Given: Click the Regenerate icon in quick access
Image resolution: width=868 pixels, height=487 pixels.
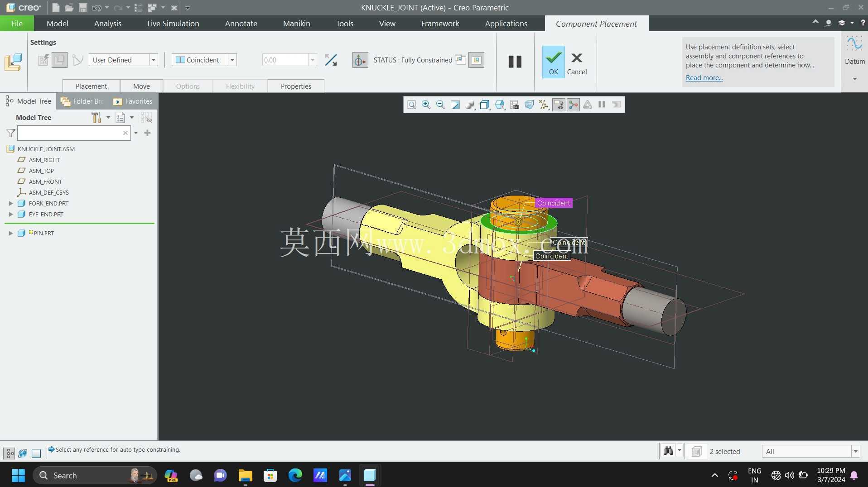Looking at the screenshot, I should pos(139,8).
